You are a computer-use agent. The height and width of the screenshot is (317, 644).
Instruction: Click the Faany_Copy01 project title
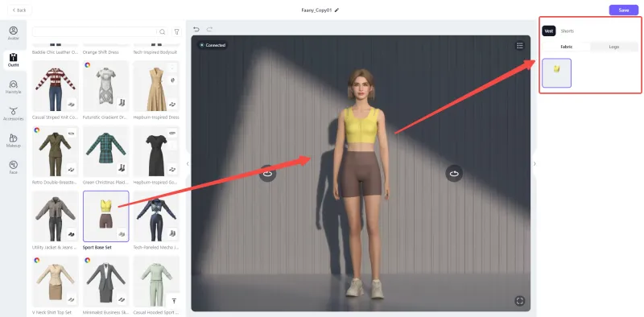coord(316,10)
